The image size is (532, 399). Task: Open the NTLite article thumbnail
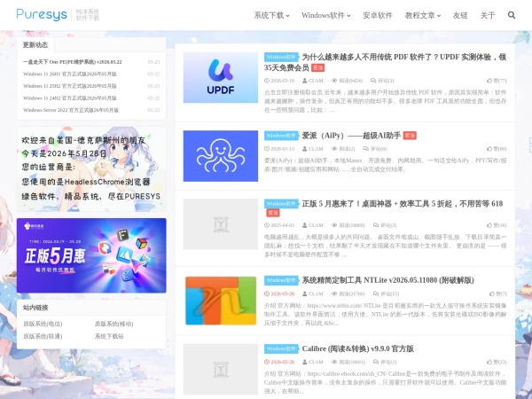tap(221, 301)
